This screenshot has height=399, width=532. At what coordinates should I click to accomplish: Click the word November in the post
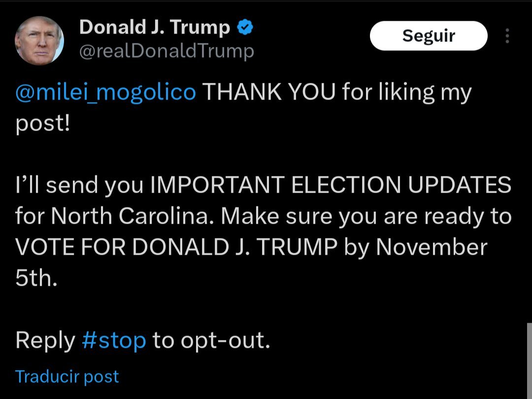(432, 247)
